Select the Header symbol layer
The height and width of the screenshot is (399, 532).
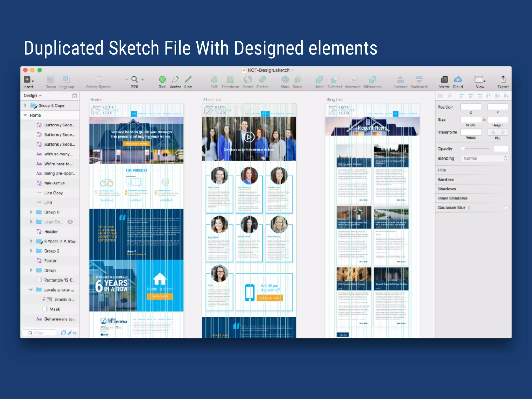[50, 231]
